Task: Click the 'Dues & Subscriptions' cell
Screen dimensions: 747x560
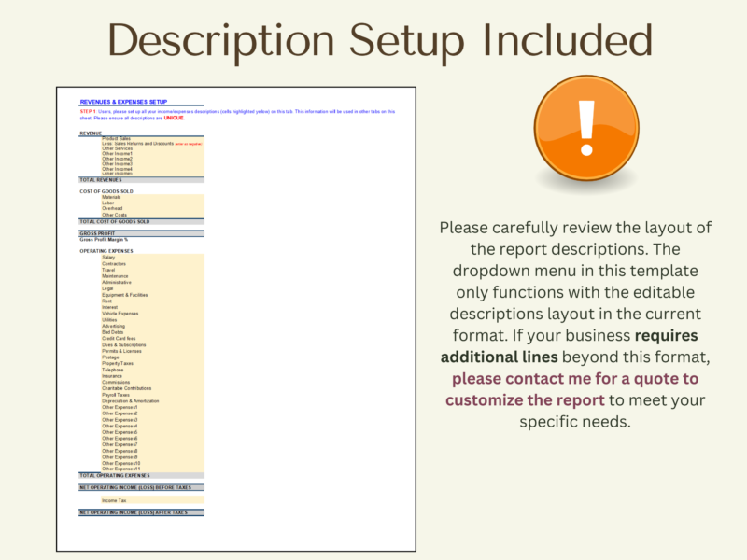Action: pyautogui.click(x=152, y=344)
